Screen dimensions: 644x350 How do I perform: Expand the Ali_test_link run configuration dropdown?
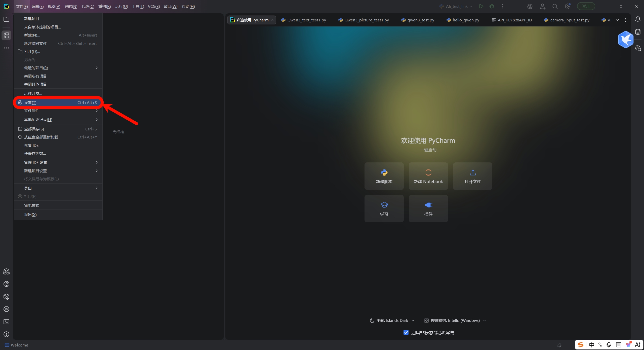pos(456,6)
